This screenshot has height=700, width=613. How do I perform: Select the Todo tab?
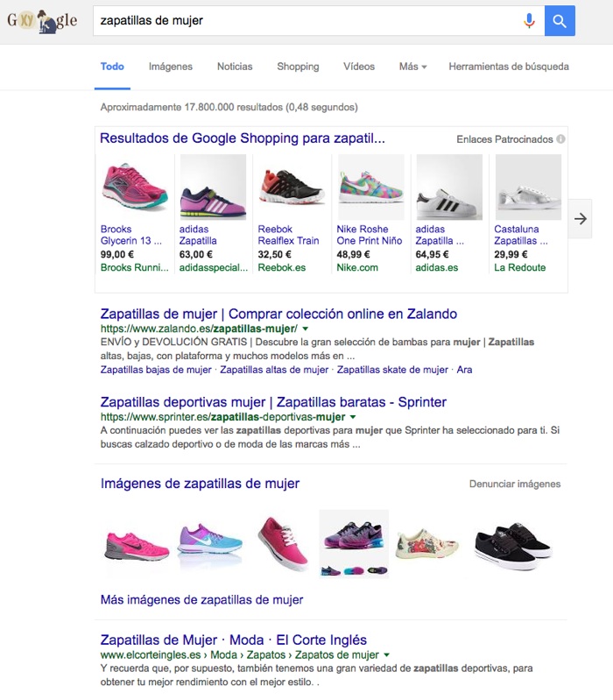coord(112,67)
